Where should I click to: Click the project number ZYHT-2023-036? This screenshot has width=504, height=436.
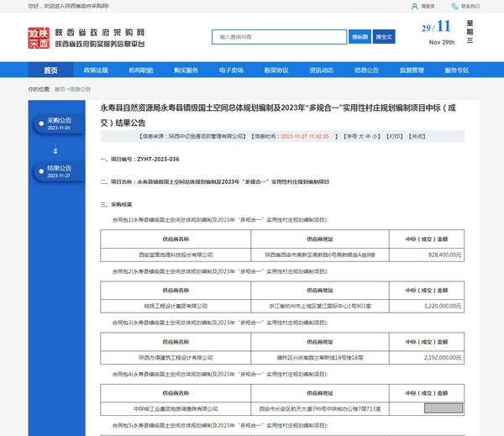(x=158, y=159)
